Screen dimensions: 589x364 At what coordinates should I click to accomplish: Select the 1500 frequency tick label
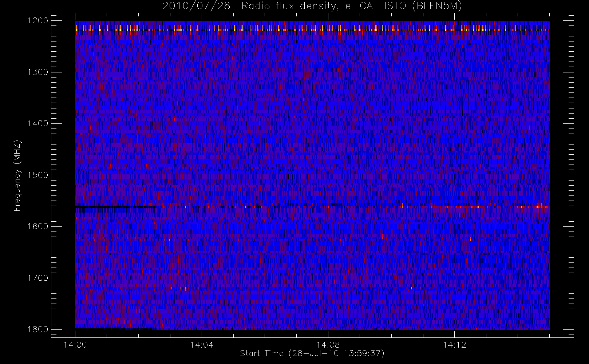(x=38, y=175)
